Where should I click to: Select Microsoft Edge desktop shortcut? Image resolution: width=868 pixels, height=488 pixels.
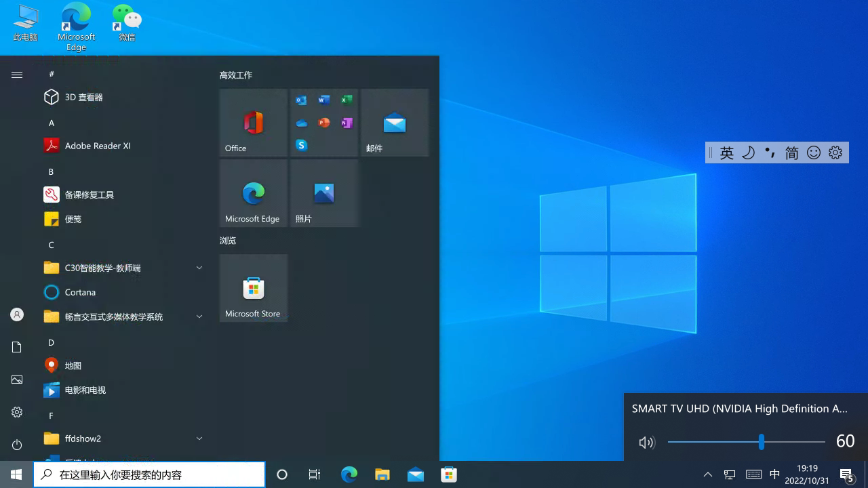coord(76,26)
